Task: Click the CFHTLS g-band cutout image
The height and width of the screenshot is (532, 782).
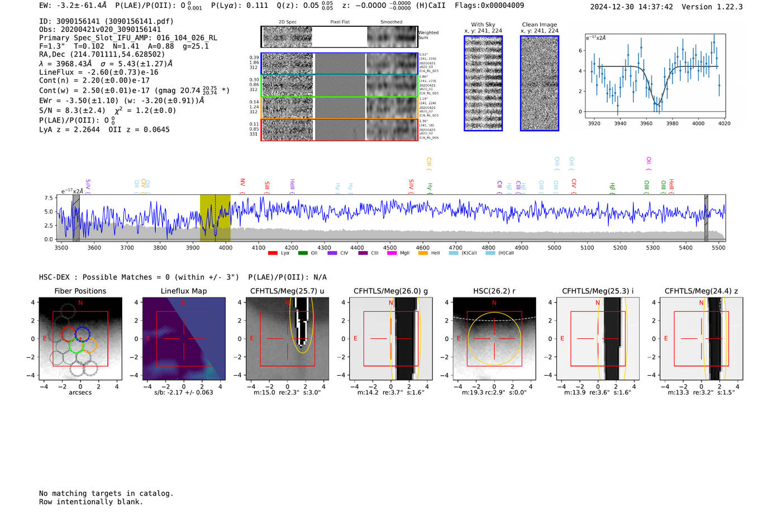Action: (391, 339)
